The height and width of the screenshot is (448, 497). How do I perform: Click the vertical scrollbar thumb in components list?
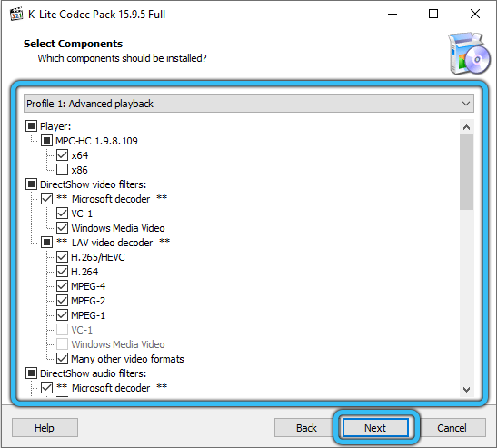click(466, 172)
